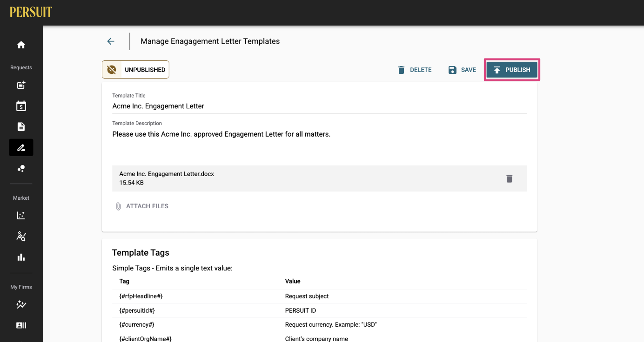Click the Manage Enagagement Letter Templates title
The width and height of the screenshot is (644, 342).
pyautogui.click(x=210, y=41)
